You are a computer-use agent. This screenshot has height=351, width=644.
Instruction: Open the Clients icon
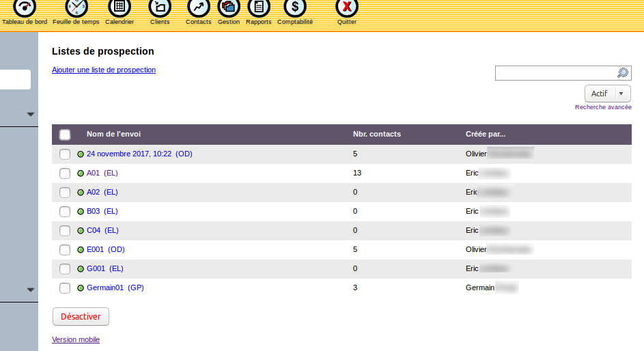[x=160, y=8]
